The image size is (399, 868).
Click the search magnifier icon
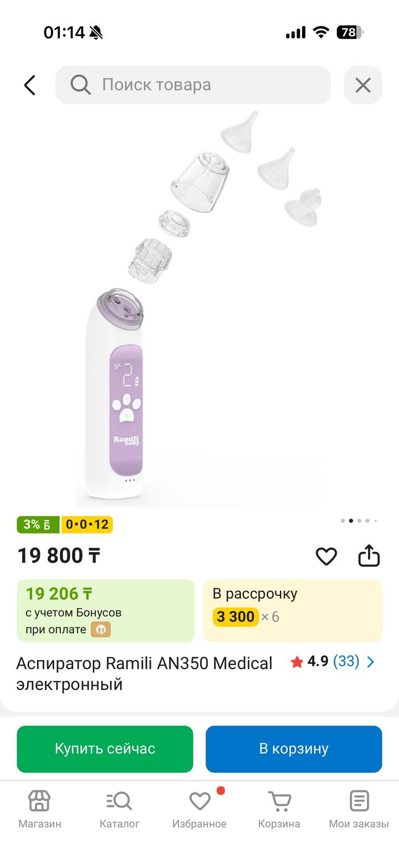tap(80, 85)
